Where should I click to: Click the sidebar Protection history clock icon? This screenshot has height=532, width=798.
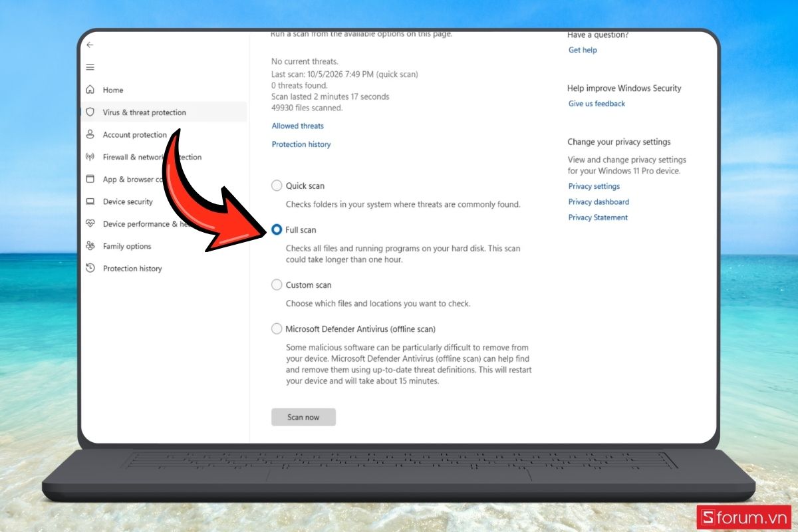[90, 268]
